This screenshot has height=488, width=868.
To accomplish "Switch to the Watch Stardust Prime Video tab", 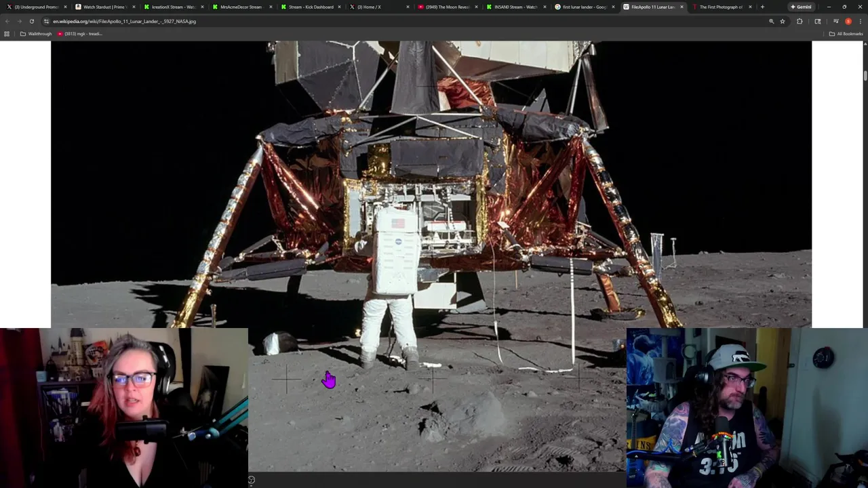I will (x=104, y=7).
